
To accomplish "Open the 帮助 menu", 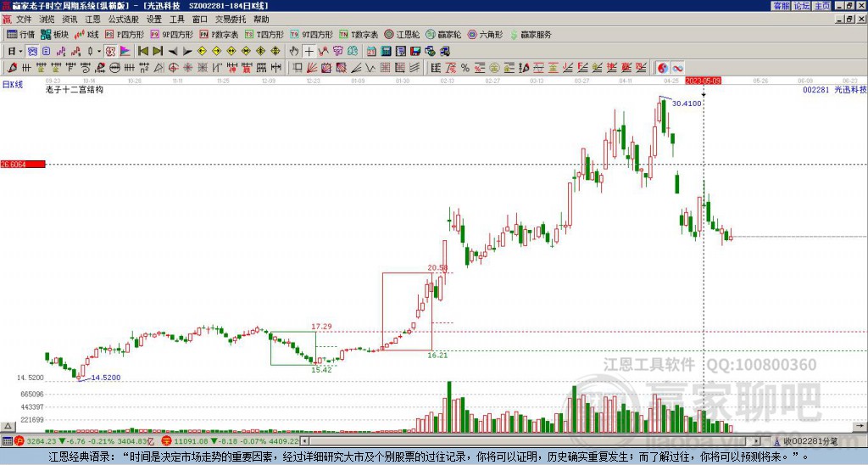I will 261,20.
